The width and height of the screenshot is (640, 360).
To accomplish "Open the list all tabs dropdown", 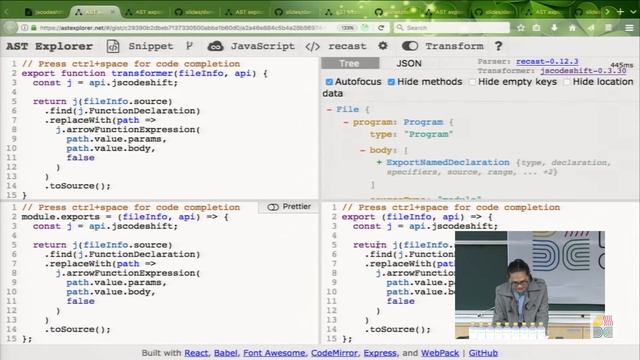I will click(633, 12).
